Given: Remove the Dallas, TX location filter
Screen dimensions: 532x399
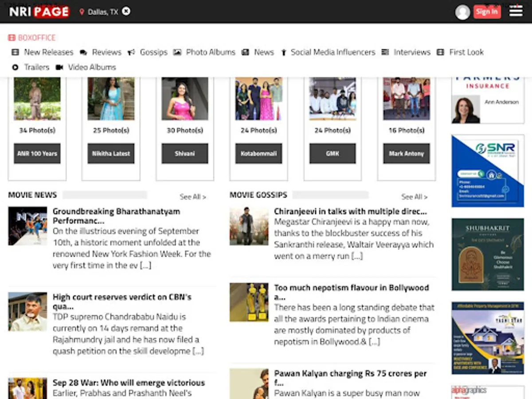Looking at the screenshot, I should coord(126,12).
